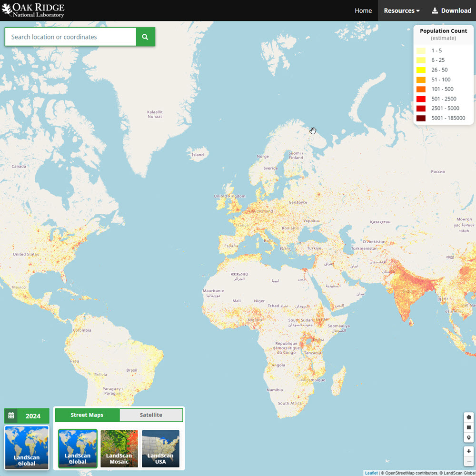Click the 51 - 100 legend color swatch

point(421,79)
